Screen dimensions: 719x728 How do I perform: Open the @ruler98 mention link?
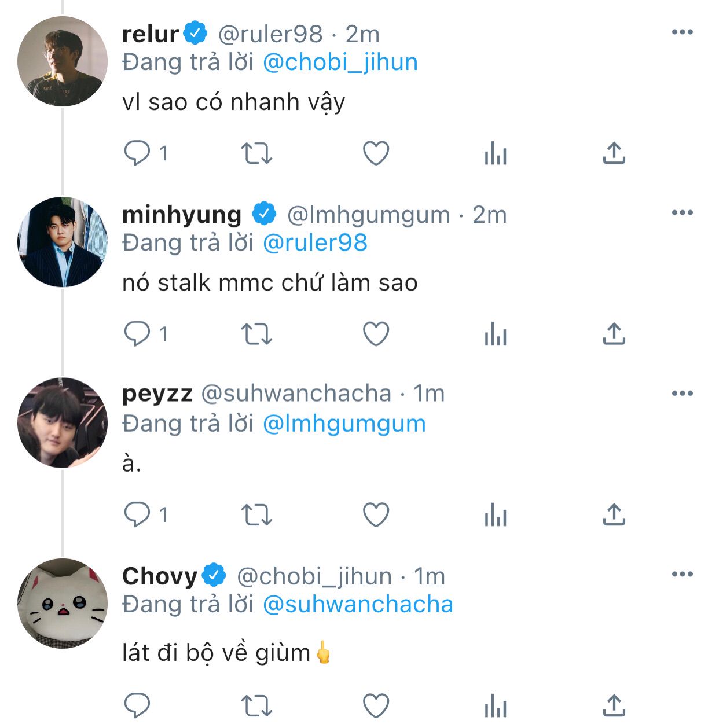click(x=315, y=243)
